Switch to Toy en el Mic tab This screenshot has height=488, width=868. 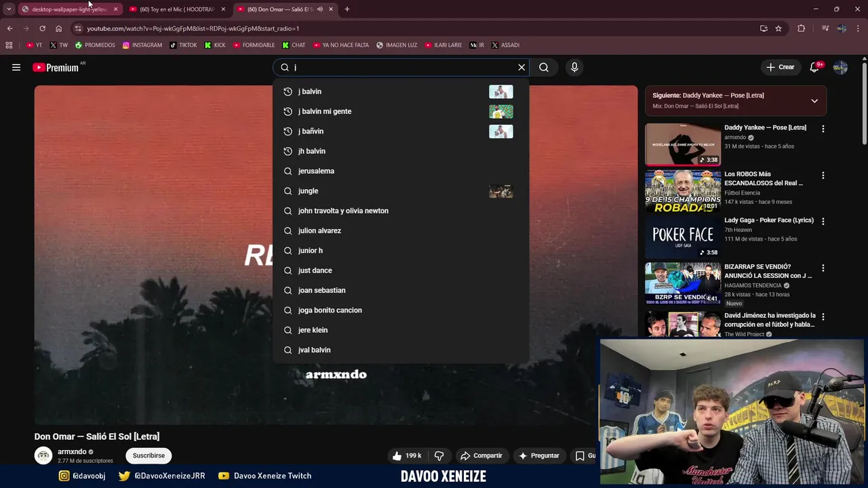click(x=176, y=9)
